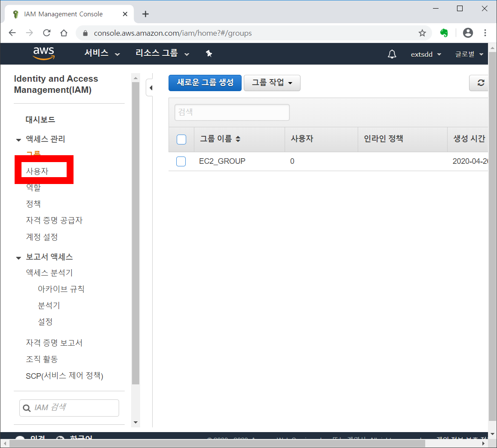Click the group search 검색 field

[232, 112]
